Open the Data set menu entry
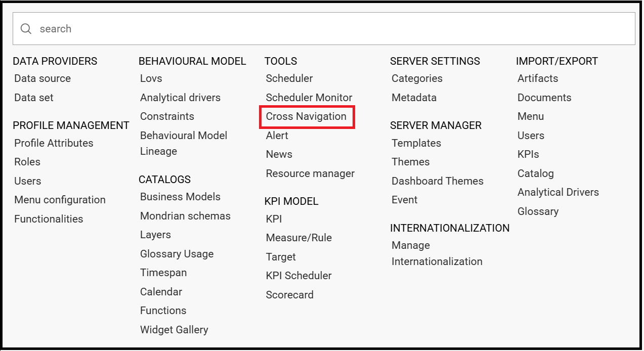 (x=34, y=98)
